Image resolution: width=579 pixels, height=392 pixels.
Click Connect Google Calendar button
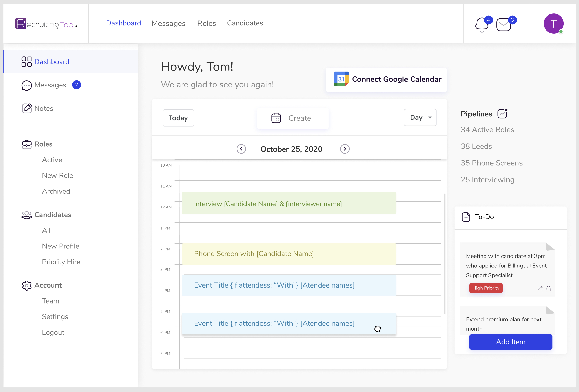click(386, 79)
